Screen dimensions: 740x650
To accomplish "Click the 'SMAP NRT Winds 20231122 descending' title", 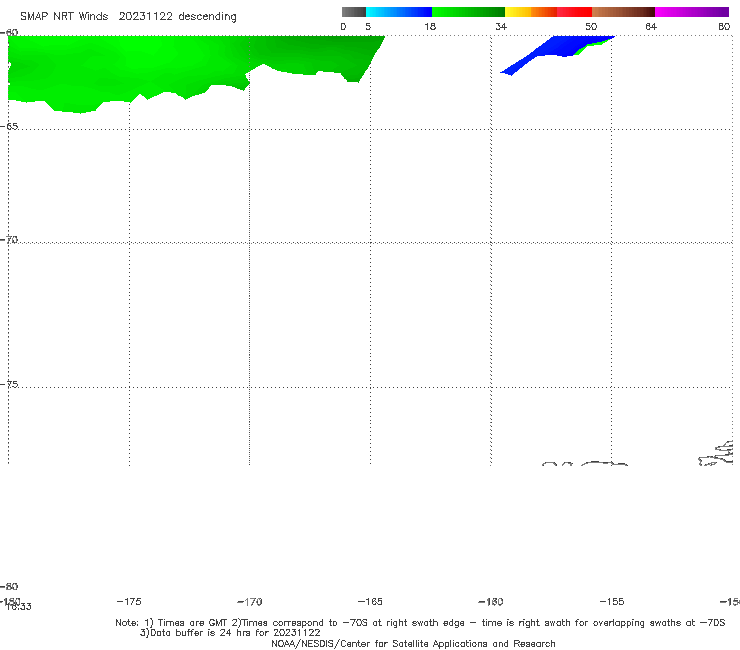I will pos(128,17).
